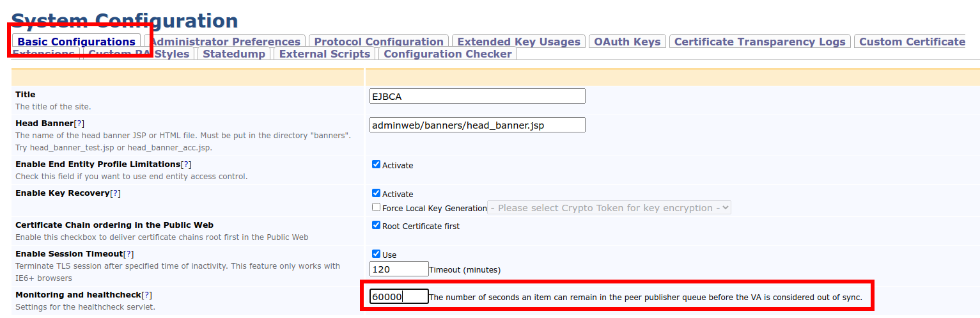Screen dimensions: 980x318
Task: Open Crypto Token for key encryption dropdown
Action: (609, 208)
